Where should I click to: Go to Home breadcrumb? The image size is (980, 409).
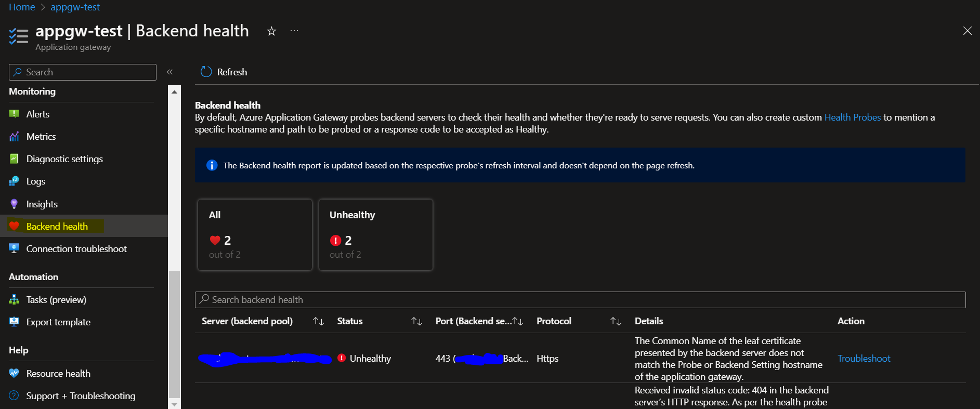coord(22,7)
